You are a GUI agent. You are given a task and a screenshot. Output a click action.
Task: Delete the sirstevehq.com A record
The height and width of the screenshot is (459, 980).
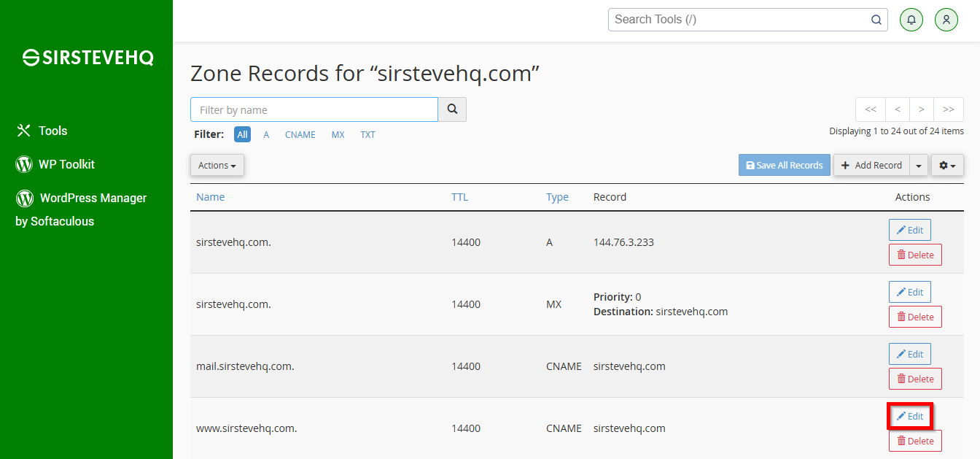915,255
